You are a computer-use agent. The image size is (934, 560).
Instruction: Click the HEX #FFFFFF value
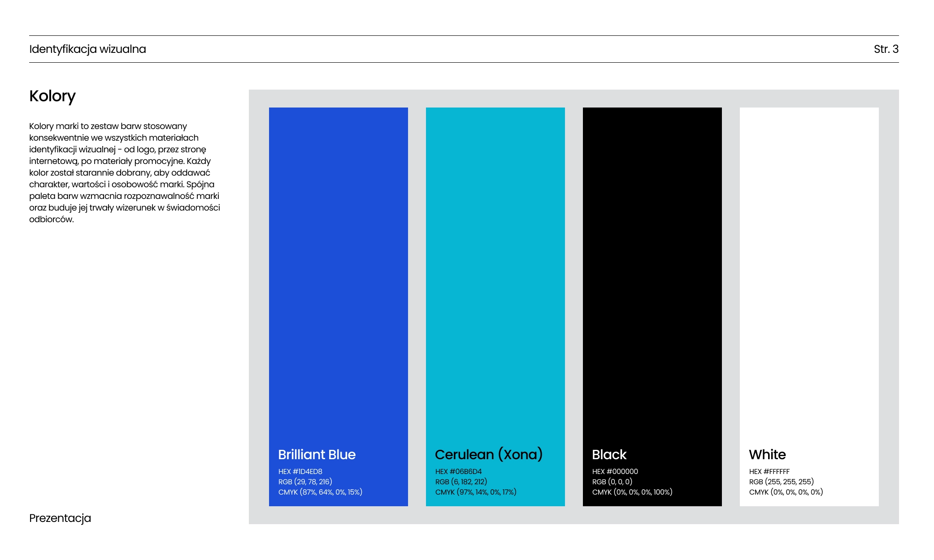(769, 471)
